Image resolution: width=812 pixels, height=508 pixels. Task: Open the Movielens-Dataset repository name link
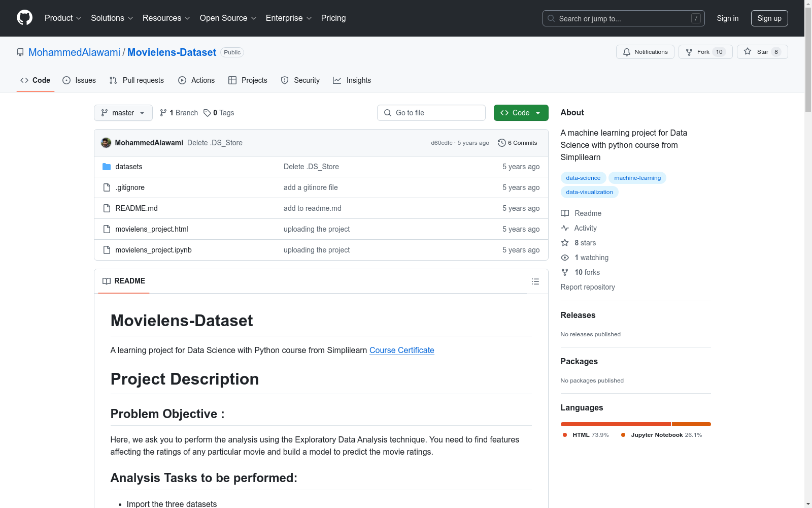(172, 52)
